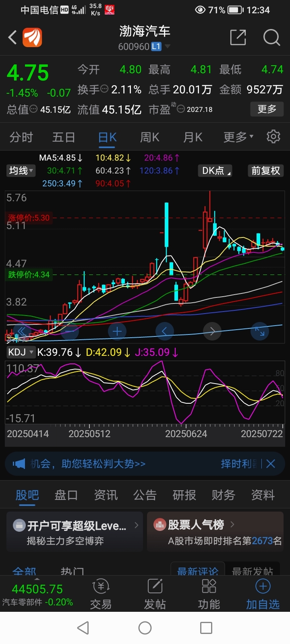Image resolution: width=290 pixels, height=644 pixels.
Task: Tap the megaphone announcement icon
Action: point(19,464)
